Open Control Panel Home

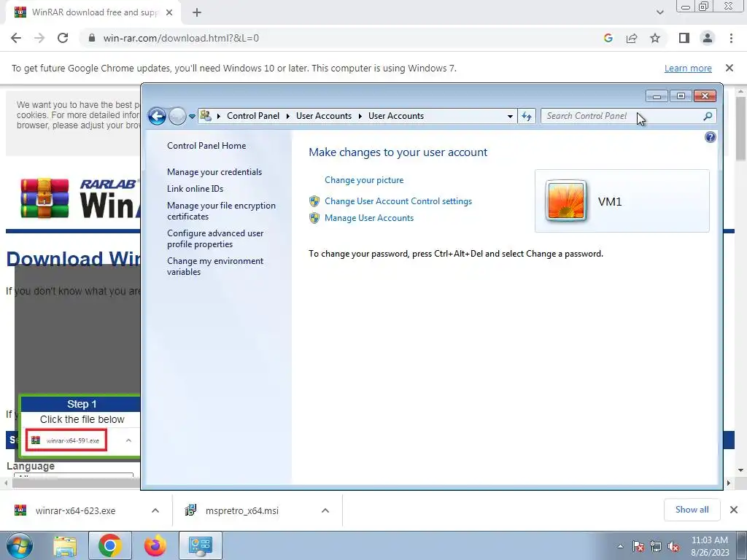click(206, 146)
